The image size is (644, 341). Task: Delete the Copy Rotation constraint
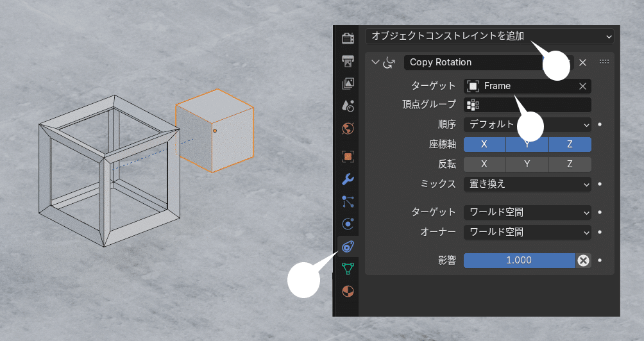pyautogui.click(x=582, y=62)
